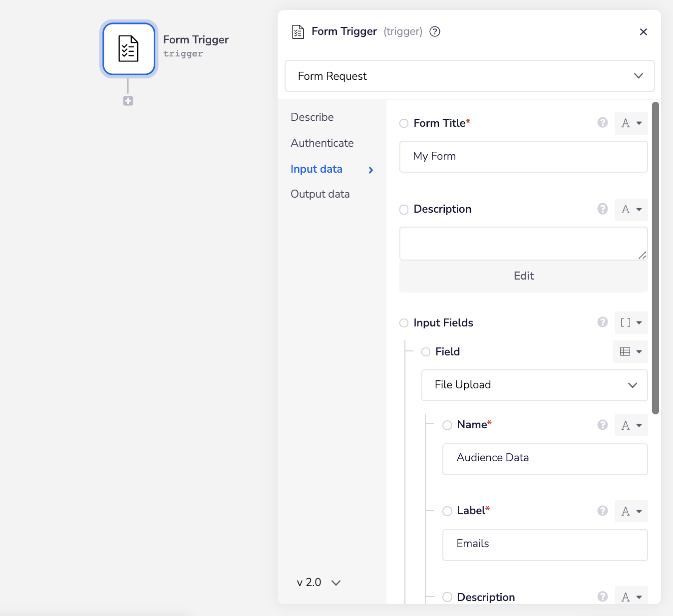This screenshot has height=616, width=673.
Task: Open help icon beside Input Fields
Action: point(602,322)
